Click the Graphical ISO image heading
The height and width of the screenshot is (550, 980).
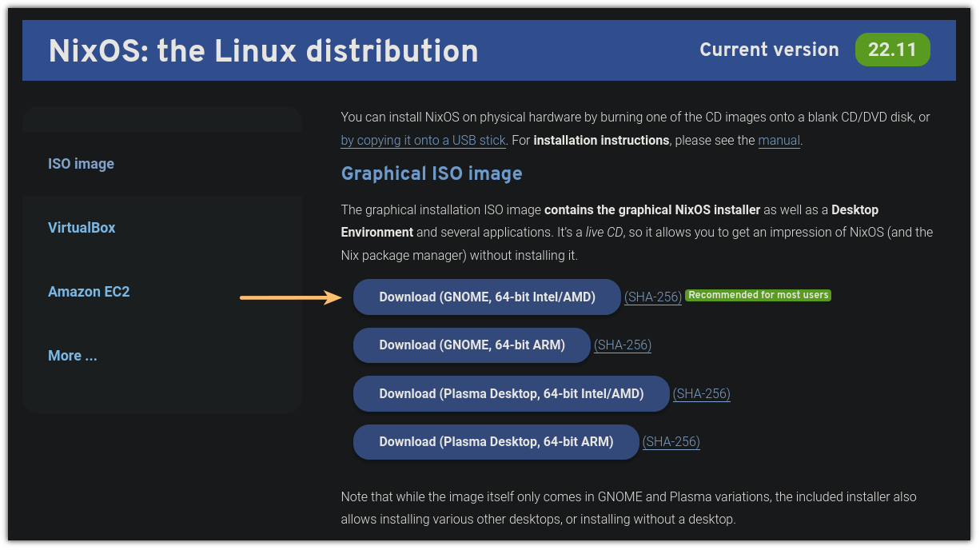click(431, 173)
